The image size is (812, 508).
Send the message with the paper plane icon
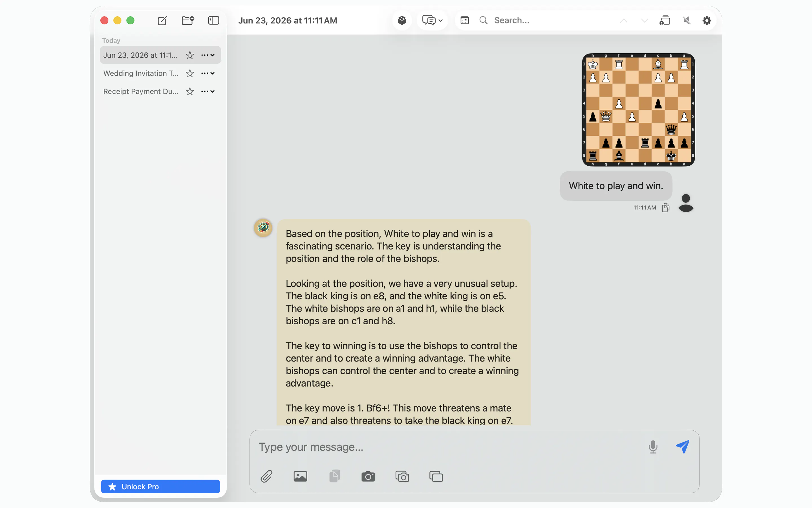683,447
